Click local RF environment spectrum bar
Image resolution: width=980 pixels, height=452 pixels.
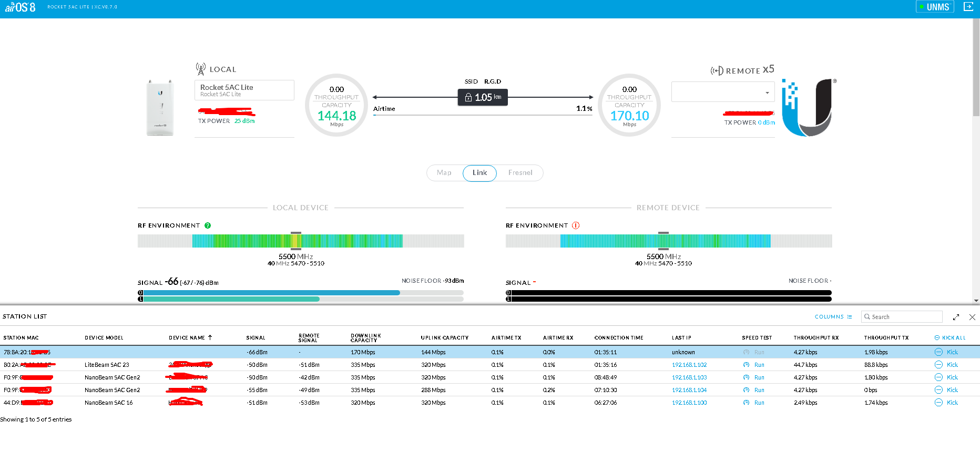click(x=301, y=241)
